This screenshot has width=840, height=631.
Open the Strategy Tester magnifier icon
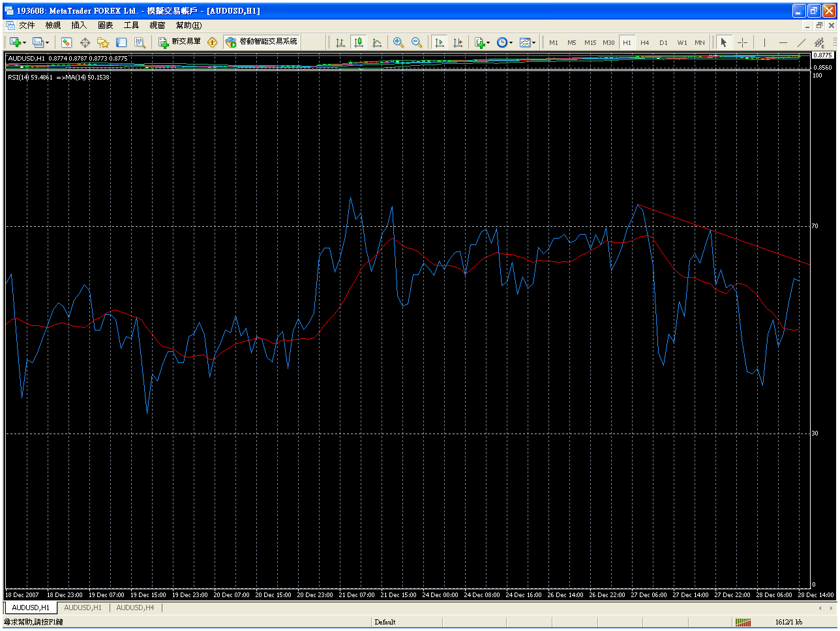click(x=140, y=42)
